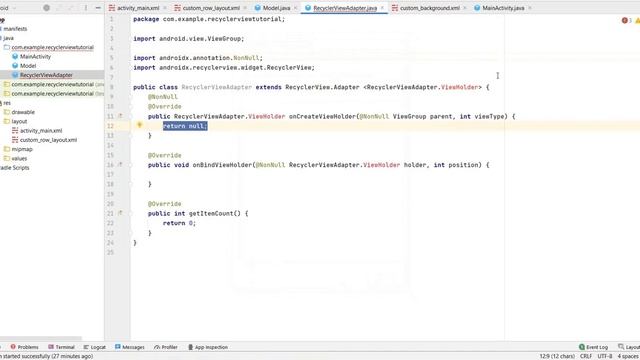
Task: Close the activity_main.xml tab
Action: point(165,8)
